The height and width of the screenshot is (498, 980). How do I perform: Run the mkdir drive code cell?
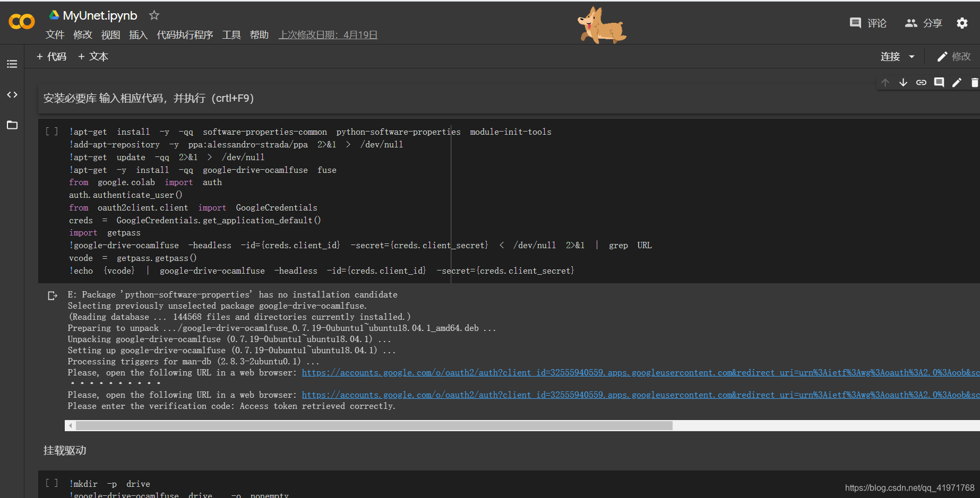[51, 483]
